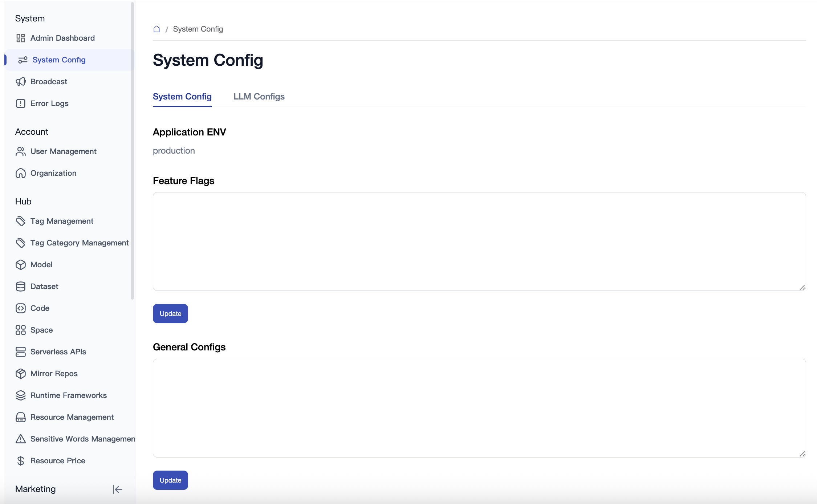Viewport: 817px width, 504px height.
Task: Open Tag Category Management page
Action: click(80, 243)
